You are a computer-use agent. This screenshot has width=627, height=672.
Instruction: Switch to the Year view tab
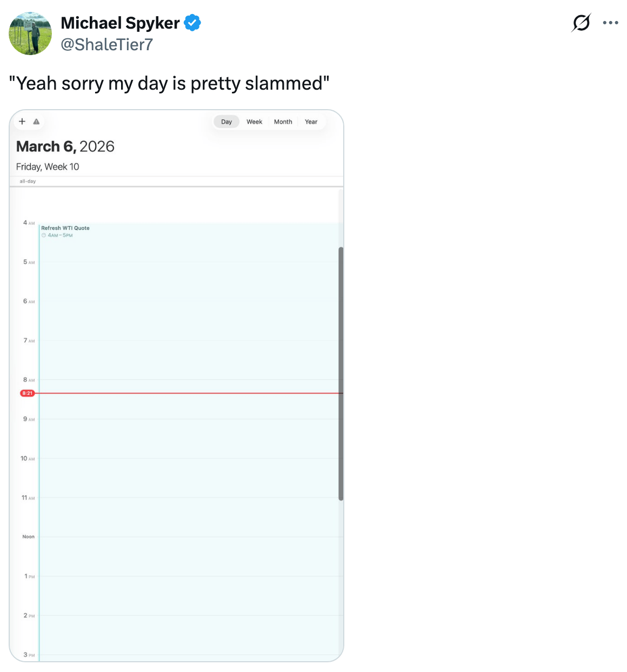coord(311,122)
